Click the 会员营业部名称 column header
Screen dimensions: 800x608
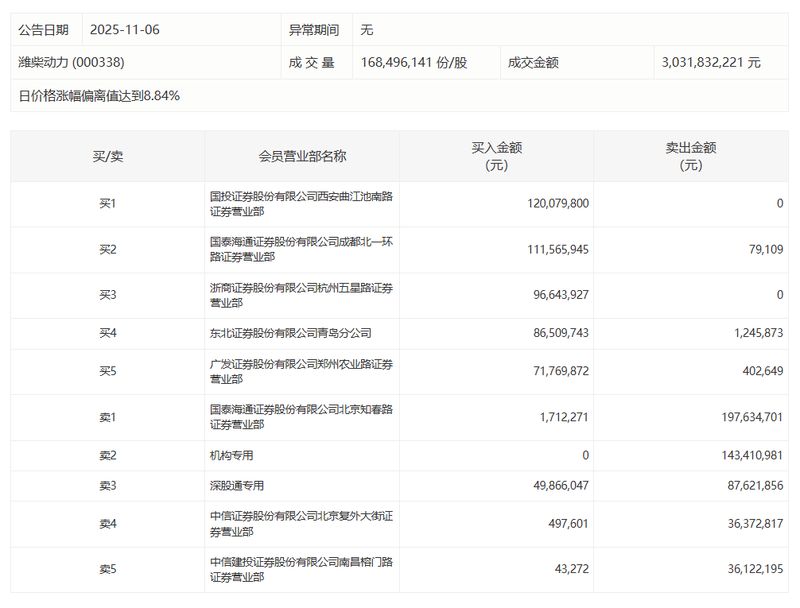click(300, 155)
